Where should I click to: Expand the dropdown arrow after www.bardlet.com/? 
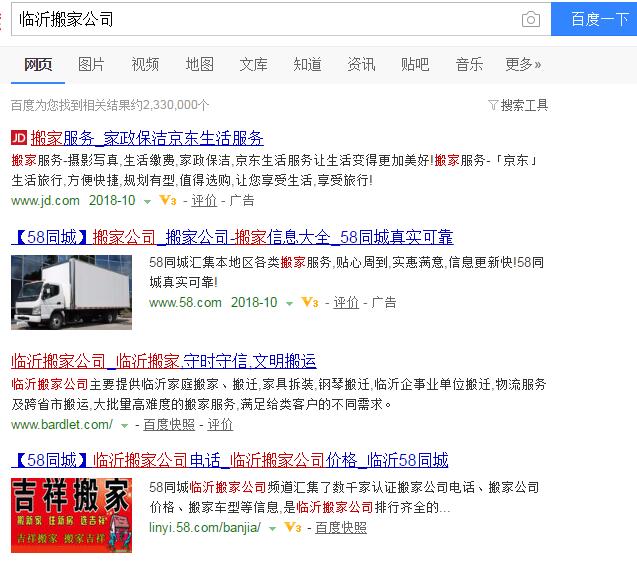pyautogui.click(x=125, y=426)
